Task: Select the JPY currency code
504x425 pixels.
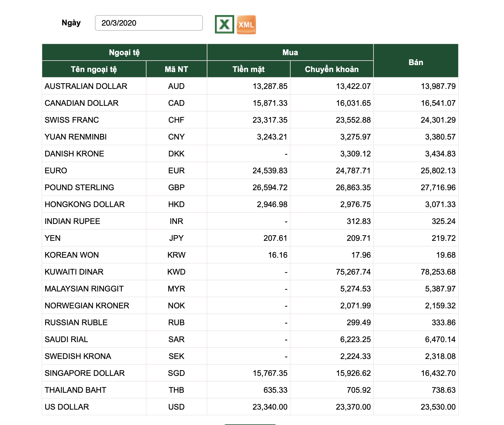Action: [x=176, y=238]
